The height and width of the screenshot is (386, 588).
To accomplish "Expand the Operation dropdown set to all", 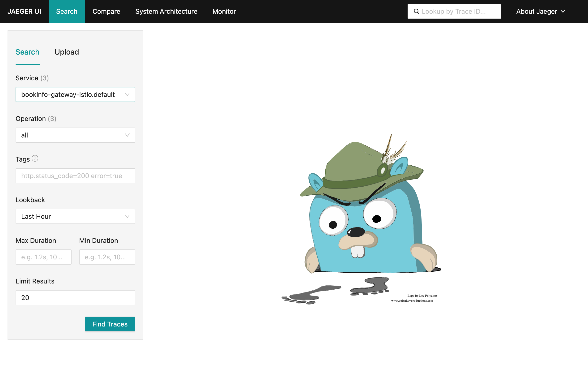I will 75,135.
